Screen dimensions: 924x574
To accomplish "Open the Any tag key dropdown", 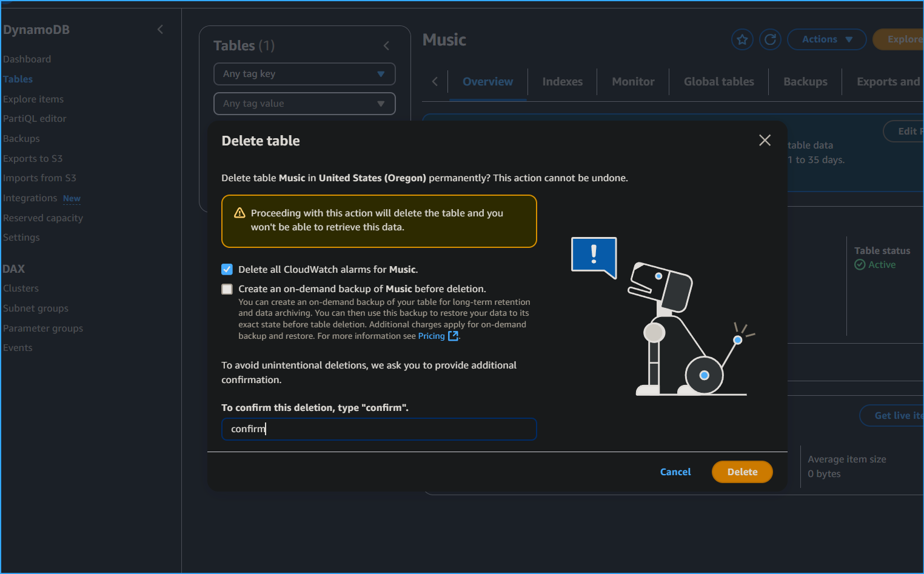I will click(304, 74).
